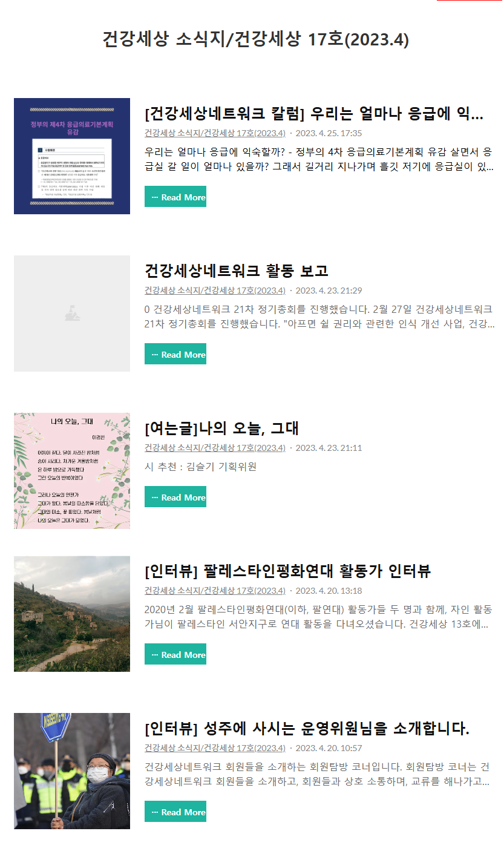The image size is (504, 854).
Task: Click the page heading 건강세상 17호(2023.4)
Action: (255, 39)
